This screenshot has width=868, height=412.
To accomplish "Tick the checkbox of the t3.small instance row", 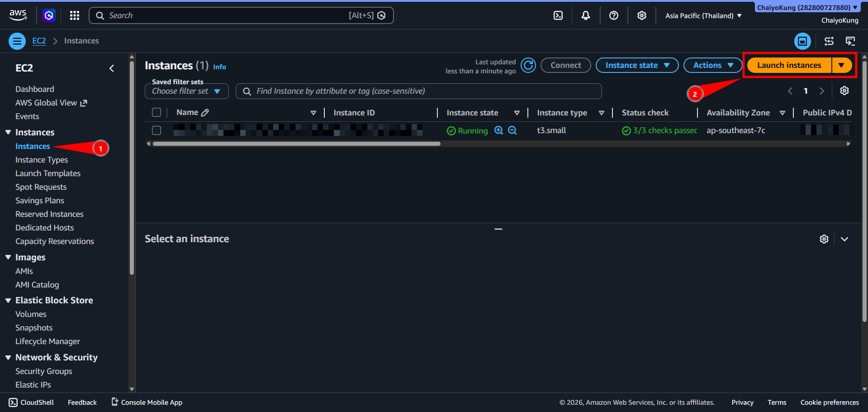I will [x=157, y=130].
